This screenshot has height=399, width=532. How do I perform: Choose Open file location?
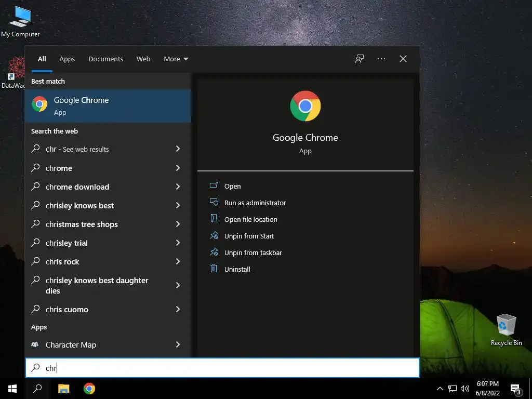click(251, 219)
